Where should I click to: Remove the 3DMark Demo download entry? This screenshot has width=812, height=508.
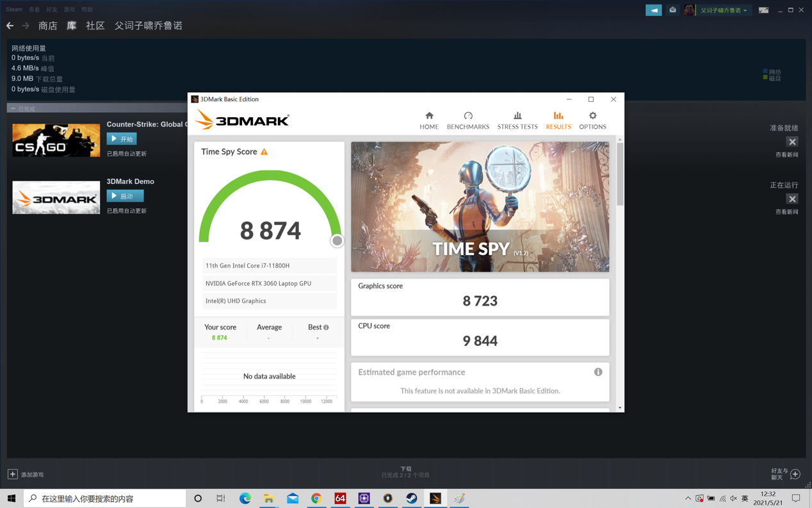(x=792, y=199)
